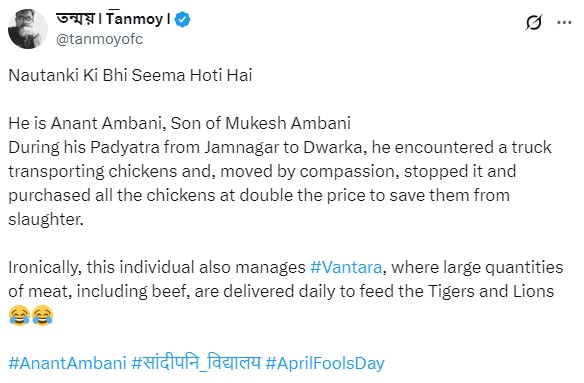This screenshot has width=584, height=383.
Task: Click the first laughing-tears emoji
Action: [19, 315]
